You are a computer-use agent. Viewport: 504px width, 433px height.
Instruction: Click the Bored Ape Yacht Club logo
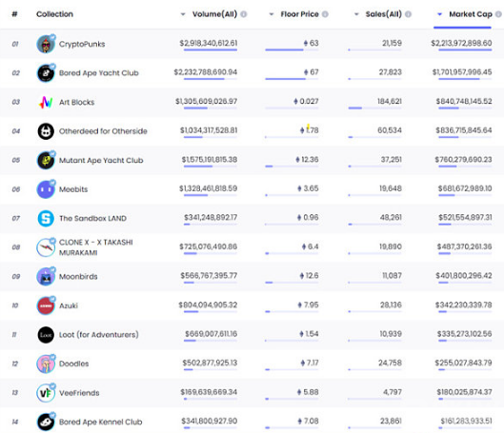pyautogui.click(x=46, y=73)
